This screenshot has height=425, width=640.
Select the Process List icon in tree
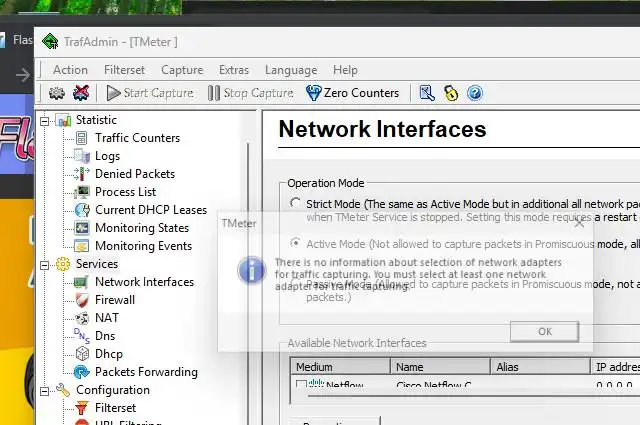tap(82, 192)
